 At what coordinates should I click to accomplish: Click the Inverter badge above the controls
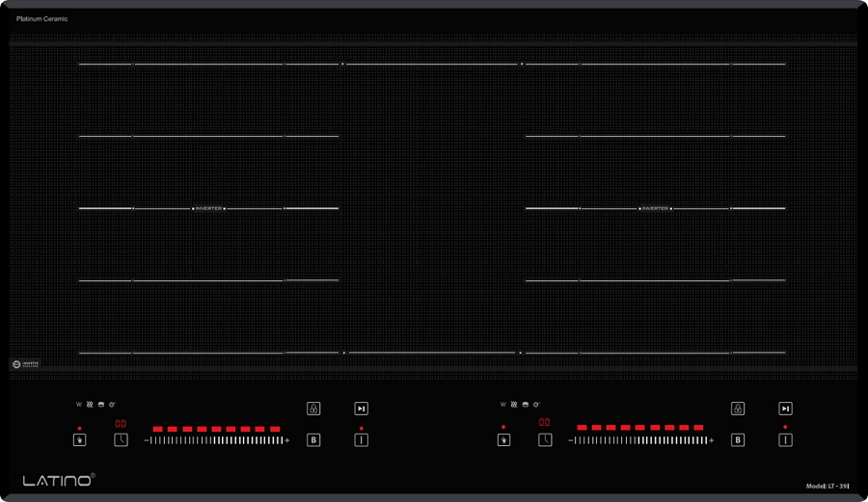[x=25, y=364]
